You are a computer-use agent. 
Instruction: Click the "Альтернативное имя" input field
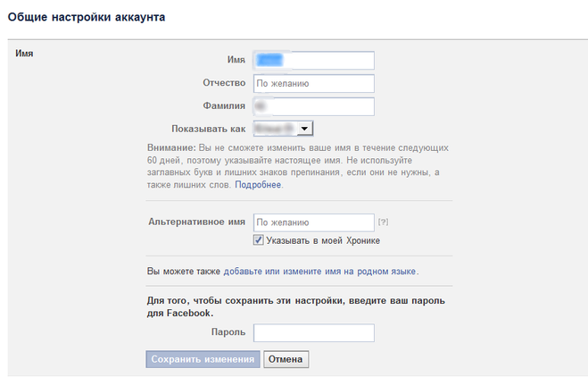point(313,222)
